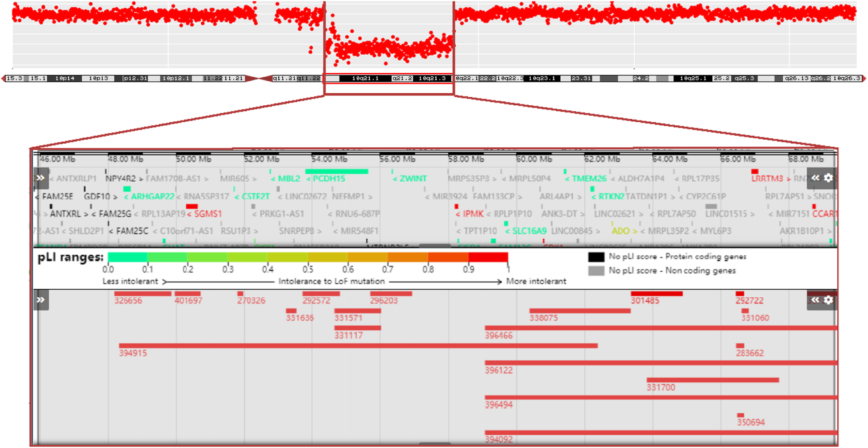
Task: Select patient 350694 variant
Action: (740, 415)
